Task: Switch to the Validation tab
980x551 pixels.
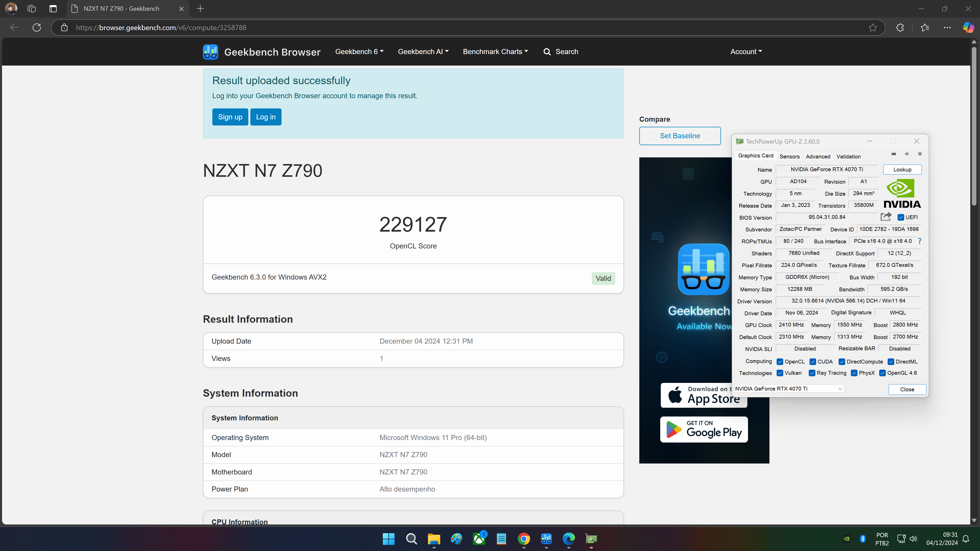Action: 848,156
